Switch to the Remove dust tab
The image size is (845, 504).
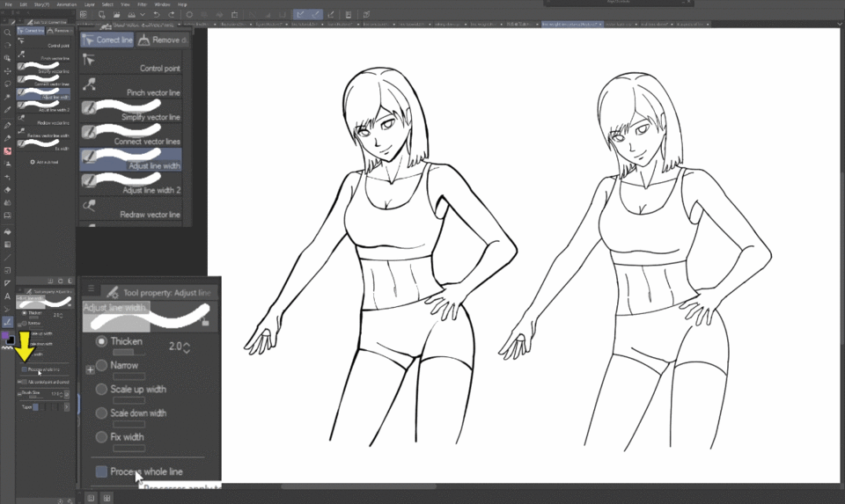click(162, 40)
